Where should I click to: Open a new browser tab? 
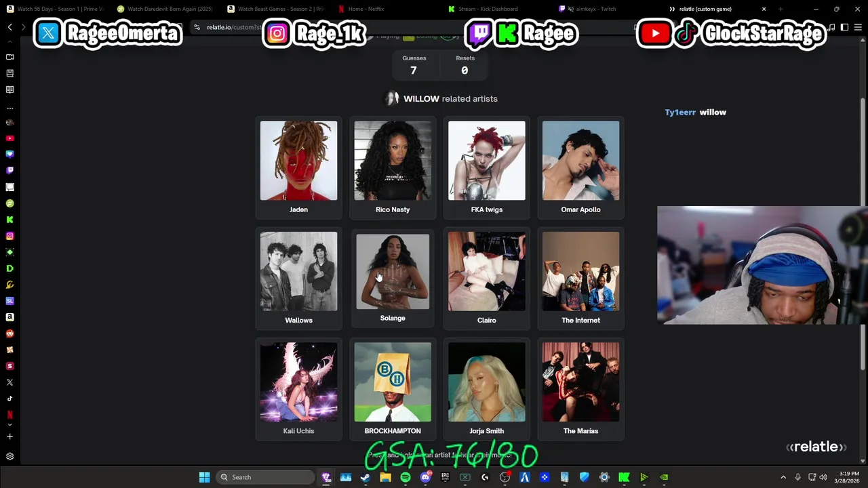[781, 9]
